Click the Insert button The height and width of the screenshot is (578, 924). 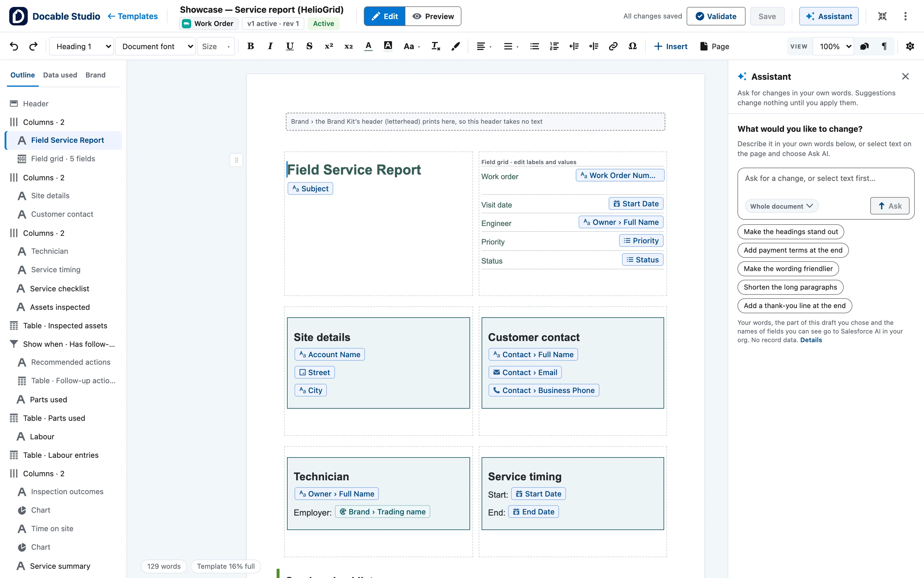pyautogui.click(x=670, y=46)
